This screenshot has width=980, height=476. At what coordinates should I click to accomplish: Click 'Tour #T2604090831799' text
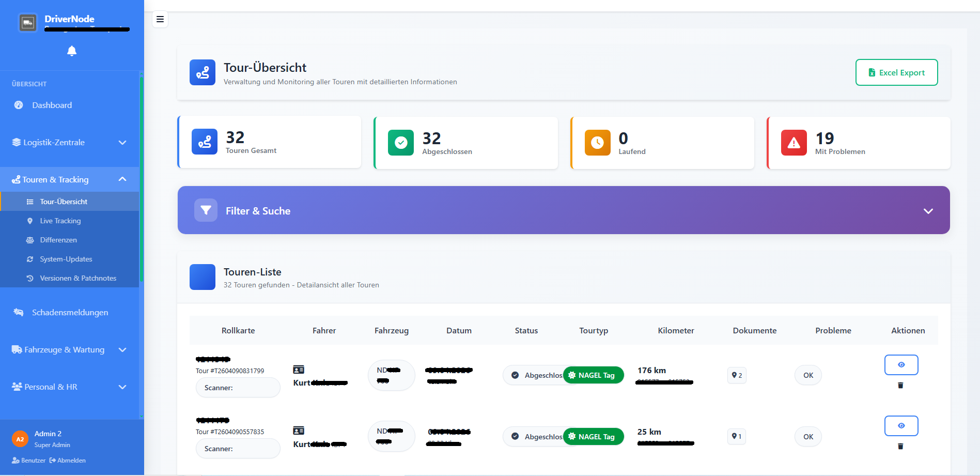230,371
